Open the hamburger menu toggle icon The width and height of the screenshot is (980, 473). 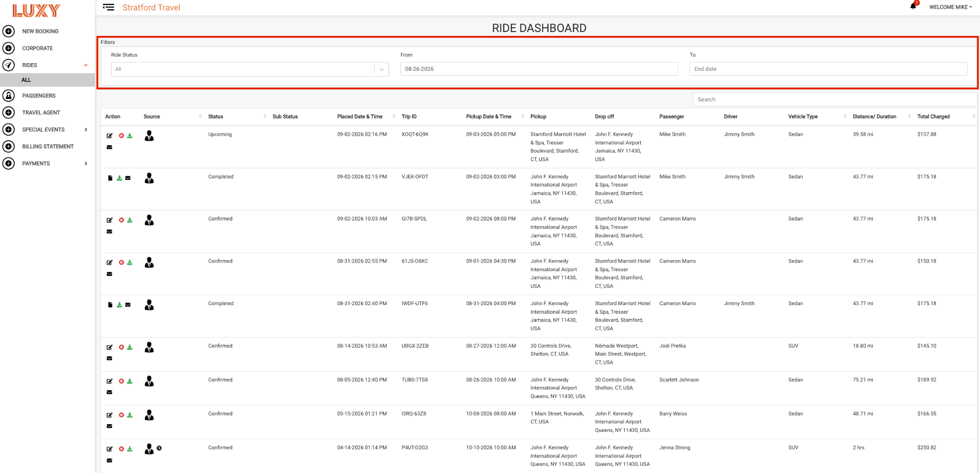point(109,7)
